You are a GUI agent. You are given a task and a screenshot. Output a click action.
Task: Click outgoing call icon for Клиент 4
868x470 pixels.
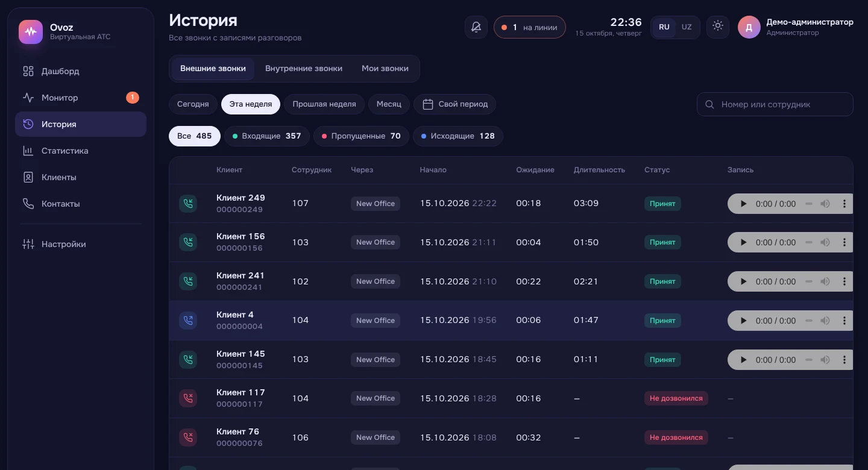[188, 321]
